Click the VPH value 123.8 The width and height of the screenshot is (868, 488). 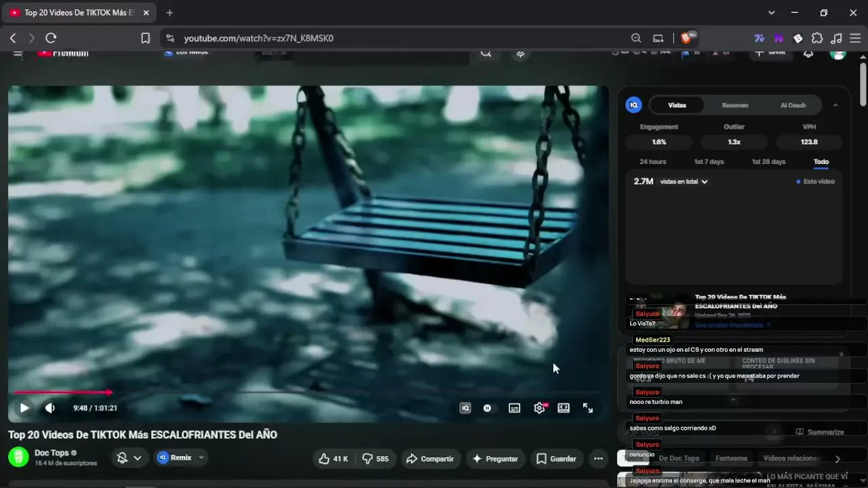pyautogui.click(x=809, y=142)
